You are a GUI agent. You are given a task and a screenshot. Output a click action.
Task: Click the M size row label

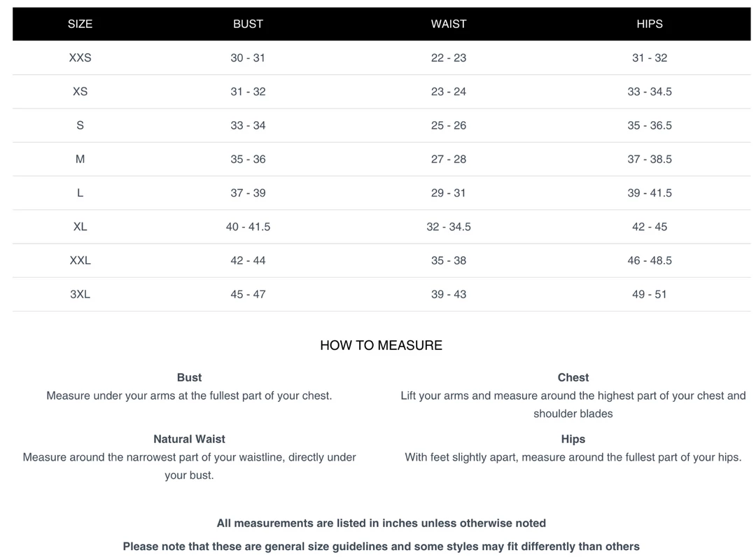coord(80,160)
